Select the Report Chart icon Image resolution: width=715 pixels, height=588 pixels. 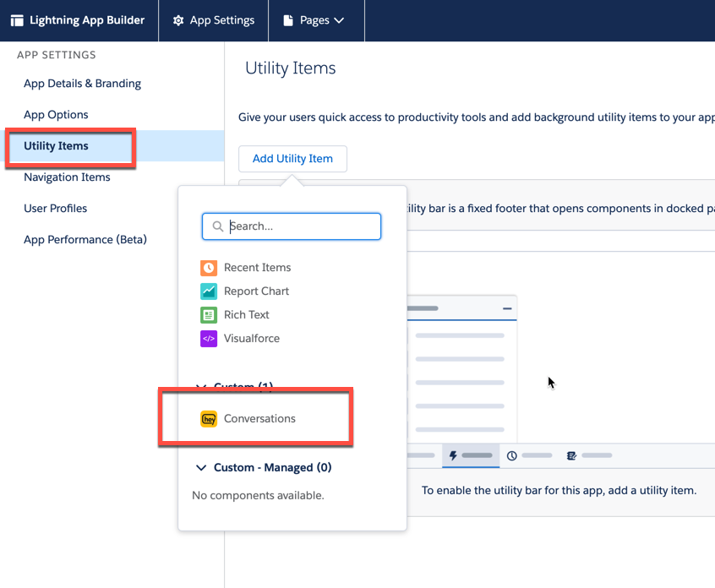[x=209, y=291]
